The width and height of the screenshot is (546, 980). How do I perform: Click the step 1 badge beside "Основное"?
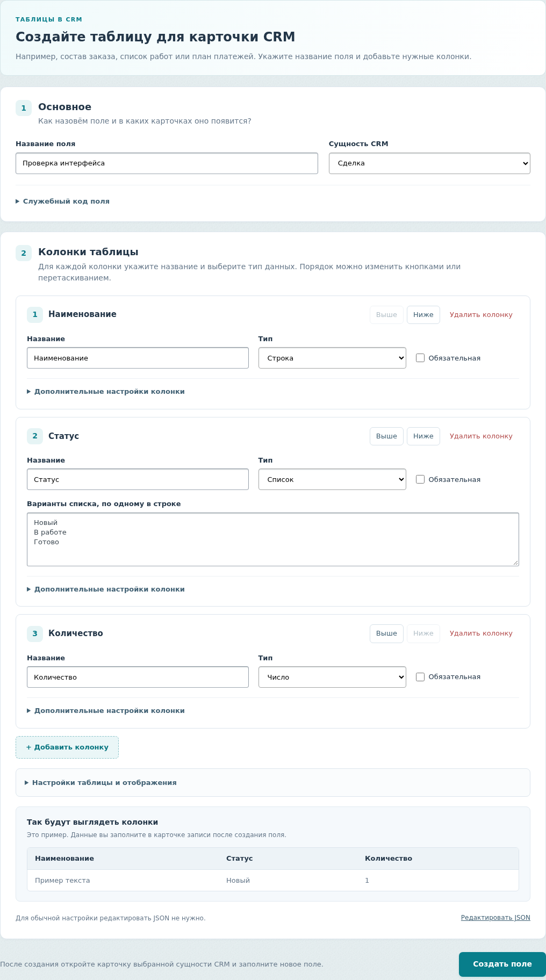click(x=24, y=108)
